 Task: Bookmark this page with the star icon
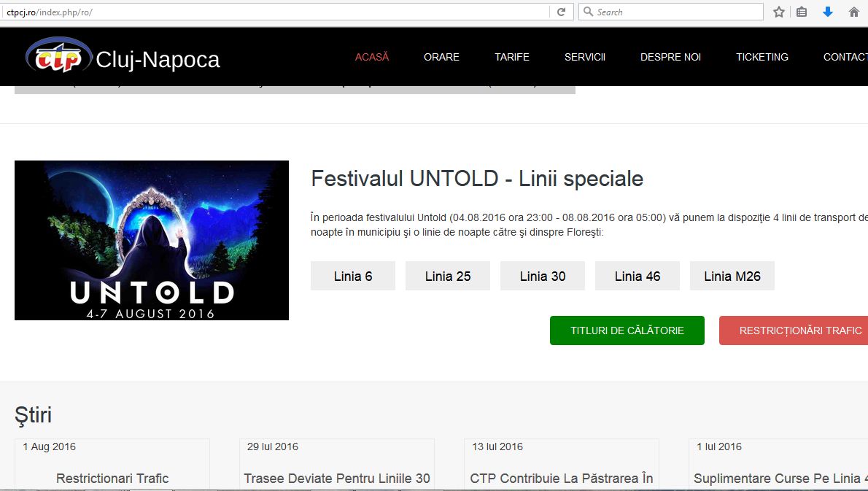pyautogui.click(x=779, y=12)
